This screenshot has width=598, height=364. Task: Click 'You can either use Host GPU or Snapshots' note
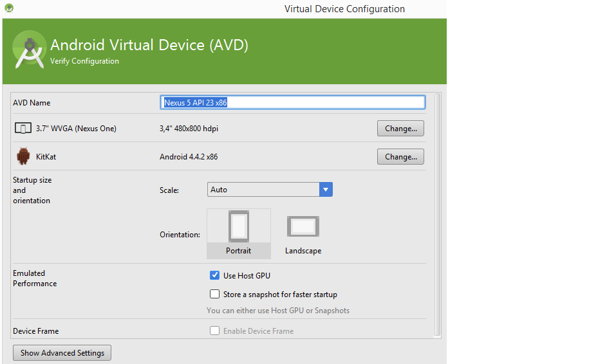tap(278, 311)
